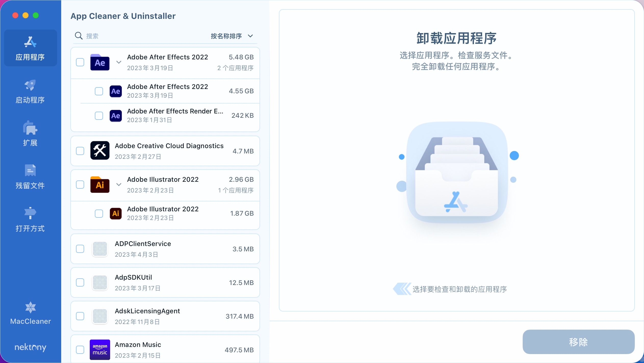Check the Adobe After Effects 2022 group checkbox

pyautogui.click(x=80, y=62)
